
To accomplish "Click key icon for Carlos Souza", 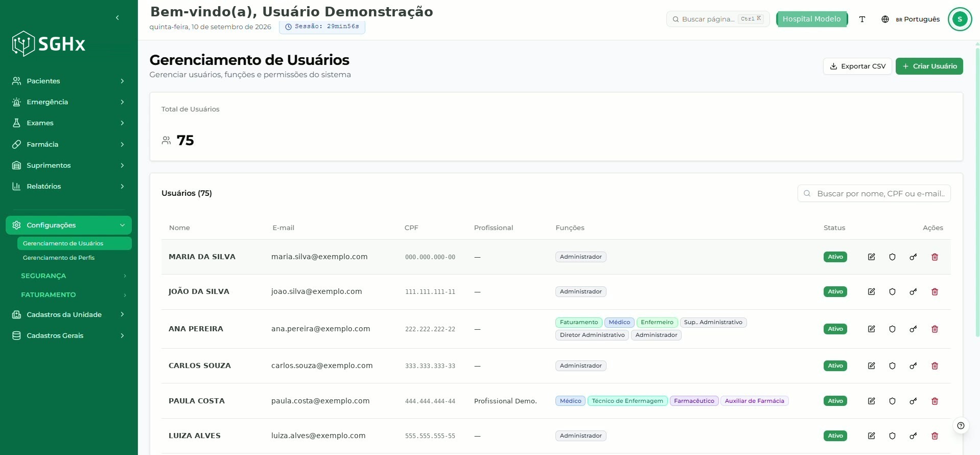I will tap(913, 366).
